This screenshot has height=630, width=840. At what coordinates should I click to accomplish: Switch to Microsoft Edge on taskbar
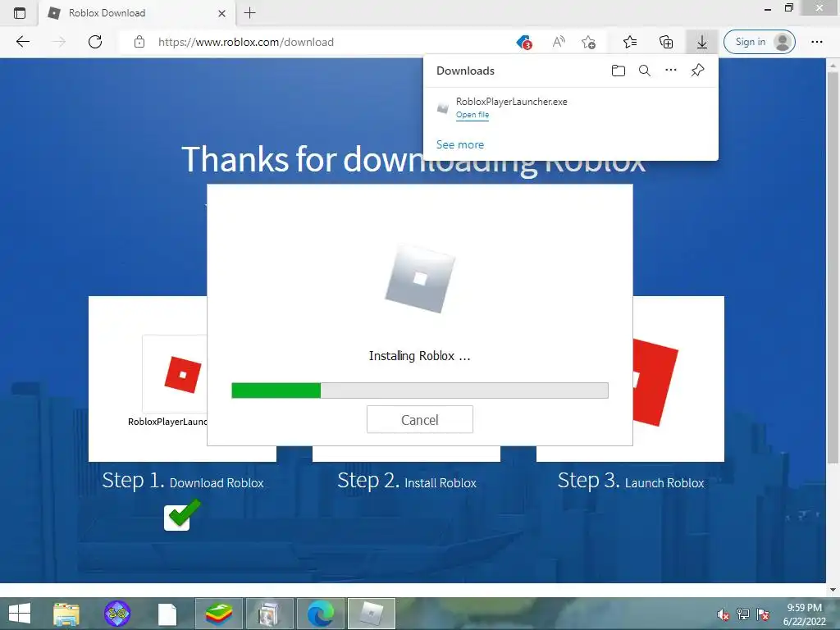point(320,614)
